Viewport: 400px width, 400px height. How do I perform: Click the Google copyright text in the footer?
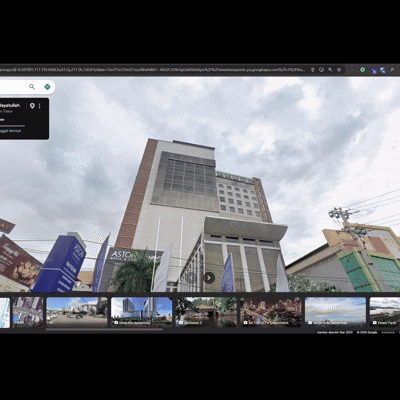(x=367, y=332)
